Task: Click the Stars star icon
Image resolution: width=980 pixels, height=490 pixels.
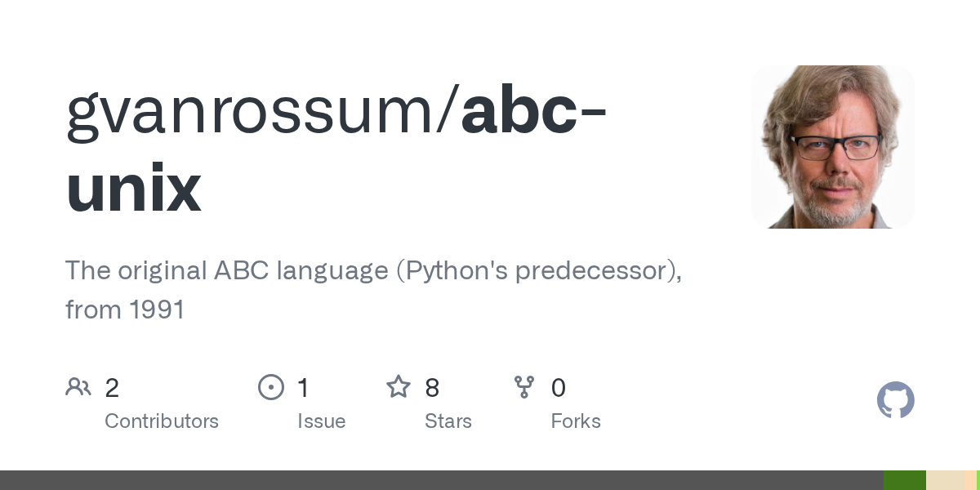Action: tap(398, 386)
